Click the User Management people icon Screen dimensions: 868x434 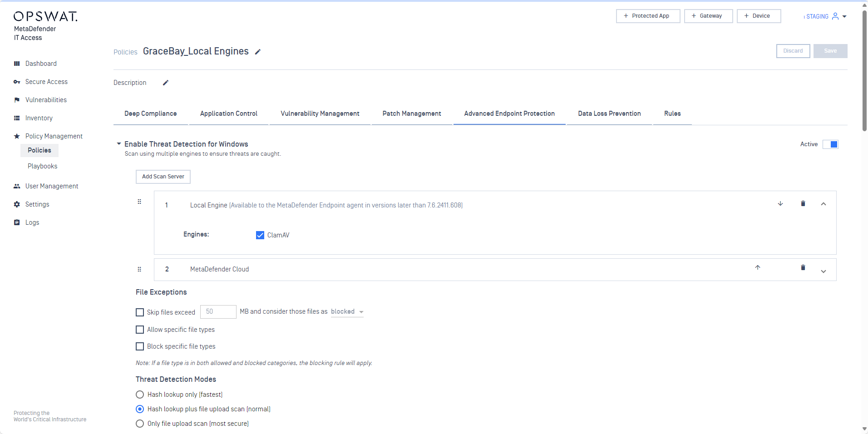[17, 186]
